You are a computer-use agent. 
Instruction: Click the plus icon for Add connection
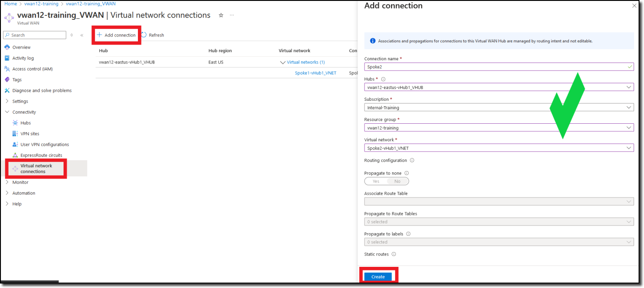pyautogui.click(x=99, y=35)
